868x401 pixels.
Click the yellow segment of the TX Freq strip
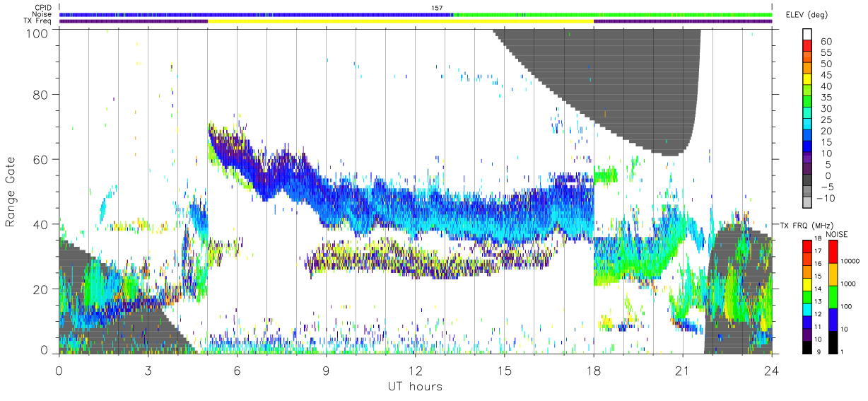click(x=401, y=21)
